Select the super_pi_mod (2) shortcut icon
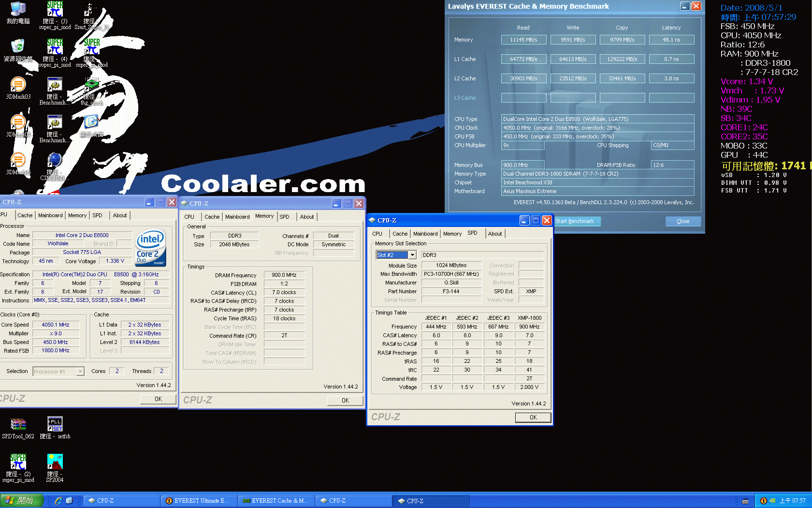The width and height of the screenshot is (812, 508). 18,468
